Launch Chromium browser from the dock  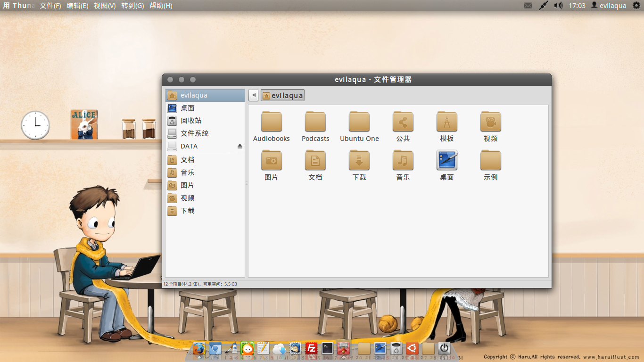click(x=215, y=349)
